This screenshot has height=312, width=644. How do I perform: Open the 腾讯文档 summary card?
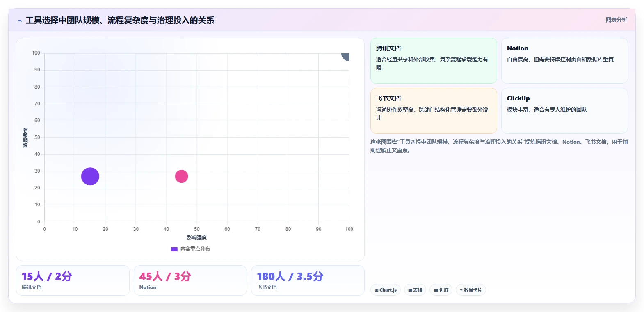click(434, 61)
